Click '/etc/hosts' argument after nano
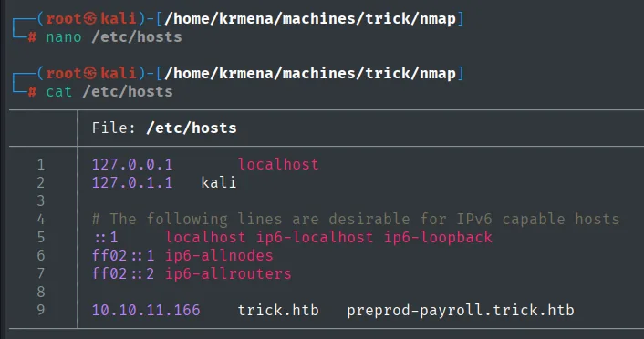The width and height of the screenshot is (644, 339). pos(137,37)
